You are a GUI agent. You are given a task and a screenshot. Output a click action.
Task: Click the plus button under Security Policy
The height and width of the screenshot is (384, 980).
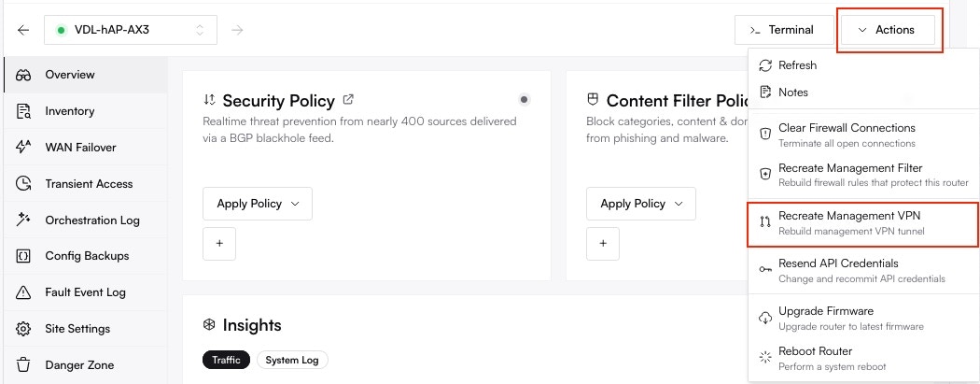219,243
